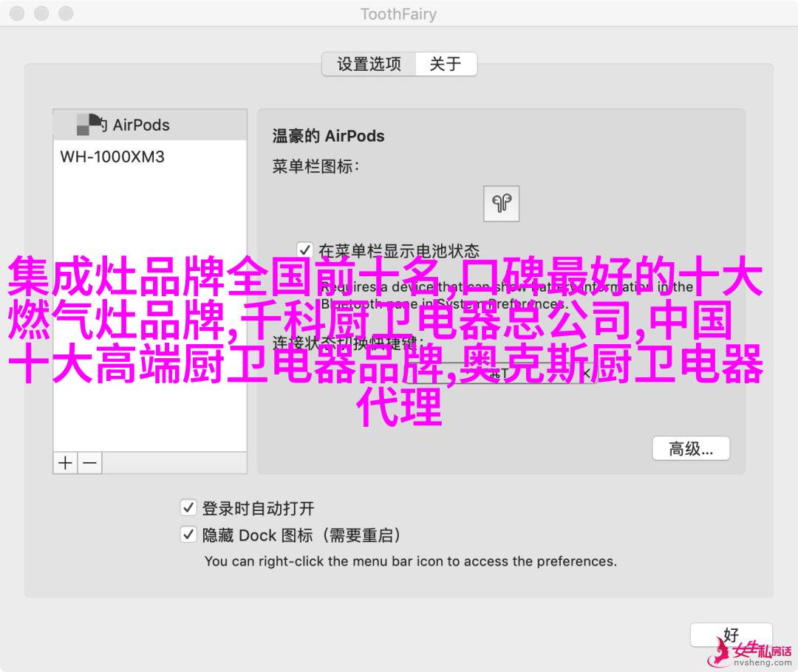Screen dimensions: 798x672
Task: Toggle show battery status in menu bar
Action: pyautogui.click(x=304, y=250)
